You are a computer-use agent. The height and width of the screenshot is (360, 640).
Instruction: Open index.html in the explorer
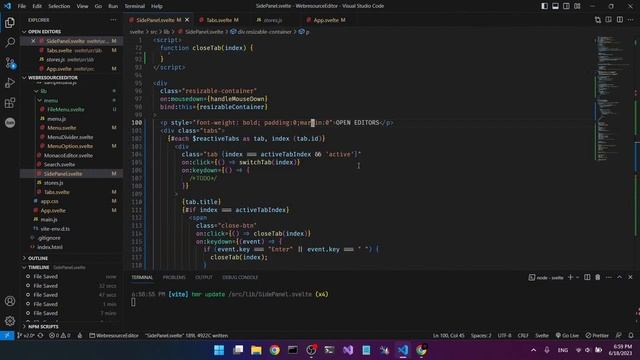[x=50, y=247]
